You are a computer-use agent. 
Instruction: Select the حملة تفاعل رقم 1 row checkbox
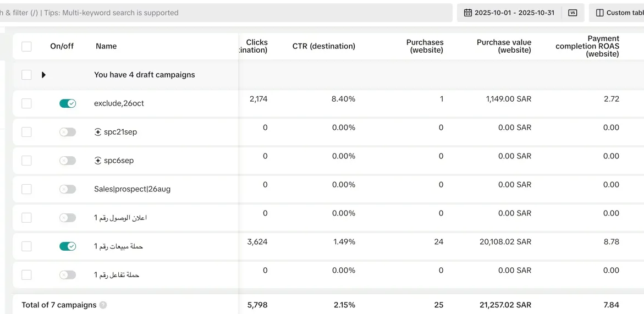click(26, 274)
